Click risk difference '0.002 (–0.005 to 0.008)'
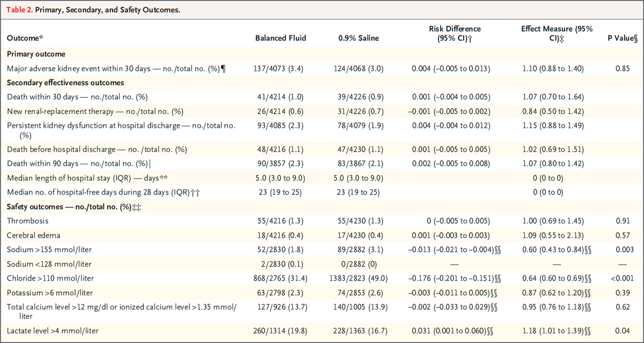The image size is (644, 343). tap(451, 163)
